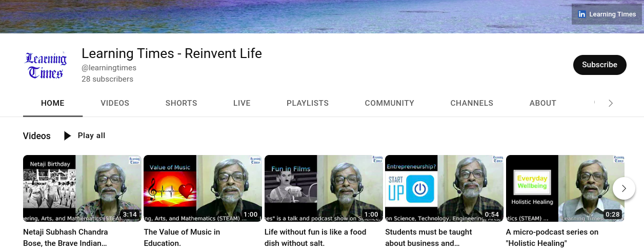Click the Learning Times channel avatar logo
The height and width of the screenshot is (250, 644).
pyautogui.click(x=46, y=65)
